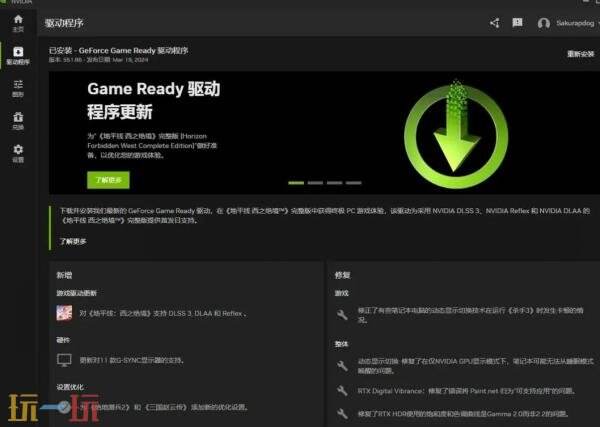Open the notifications icon in the header
Viewport: 600px width, 427px height.
click(517, 23)
